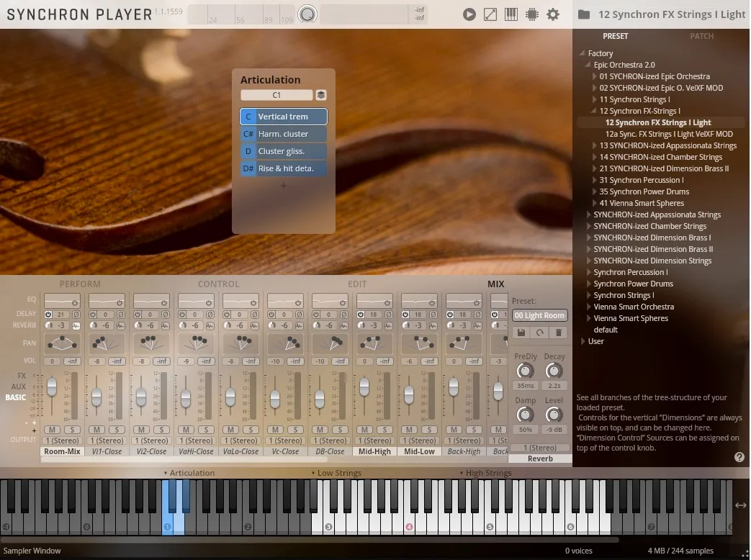This screenshot has height=560, width=751.
Task: Delete reverb preset with the trash icon
Action: 557,333
